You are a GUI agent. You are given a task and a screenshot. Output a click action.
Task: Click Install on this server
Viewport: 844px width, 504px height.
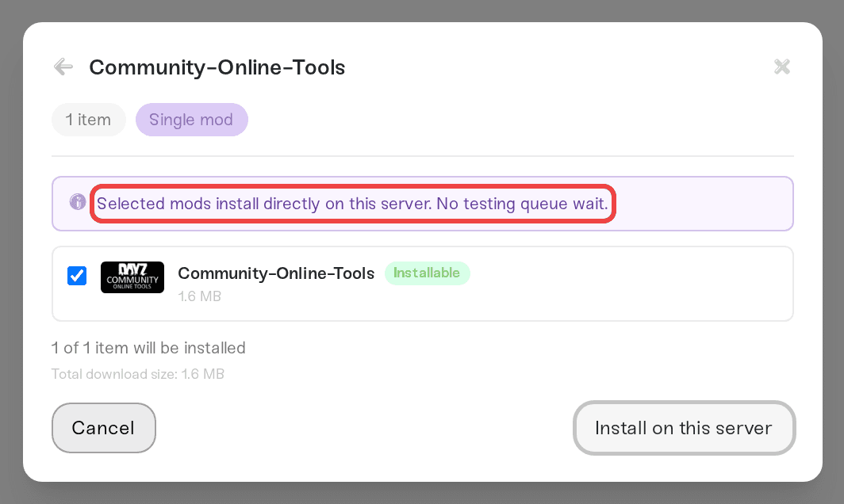click(x=684, y=428)
